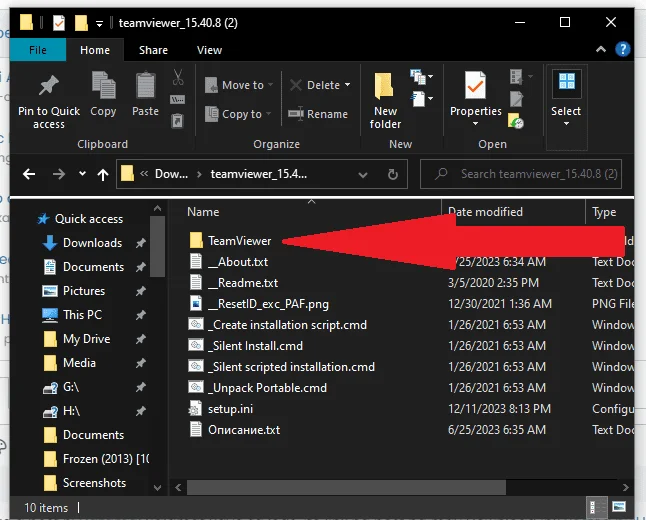Click the right arrow of horizontal scrollbar
Viewport: 646px width, 520px height.
[x=625, y=487]
